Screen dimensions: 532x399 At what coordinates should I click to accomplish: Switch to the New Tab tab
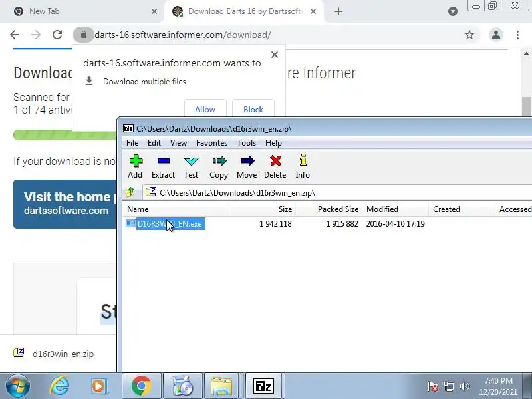[x=82, y=11]
